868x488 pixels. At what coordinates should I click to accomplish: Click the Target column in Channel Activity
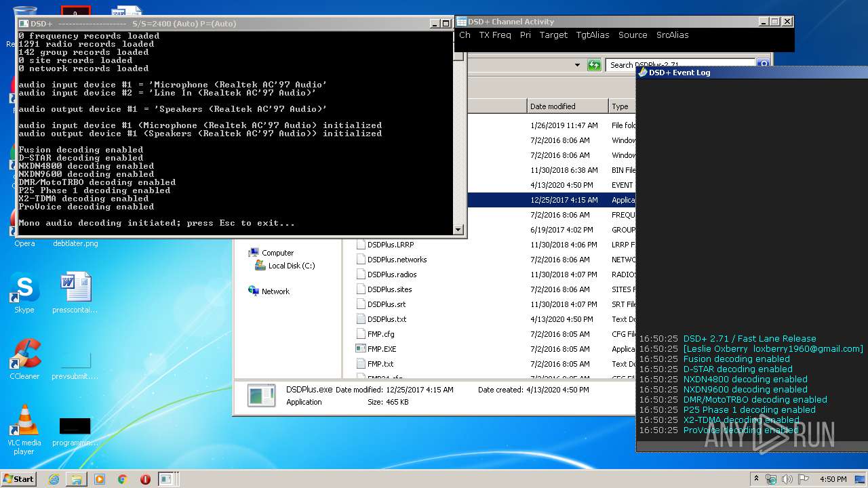(553, 35)
